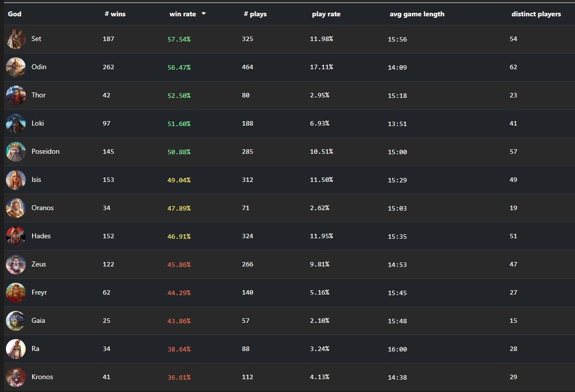Screen dimensions: 575x392
Task: Click Freyr's play count 140
Action: [248, 293]
